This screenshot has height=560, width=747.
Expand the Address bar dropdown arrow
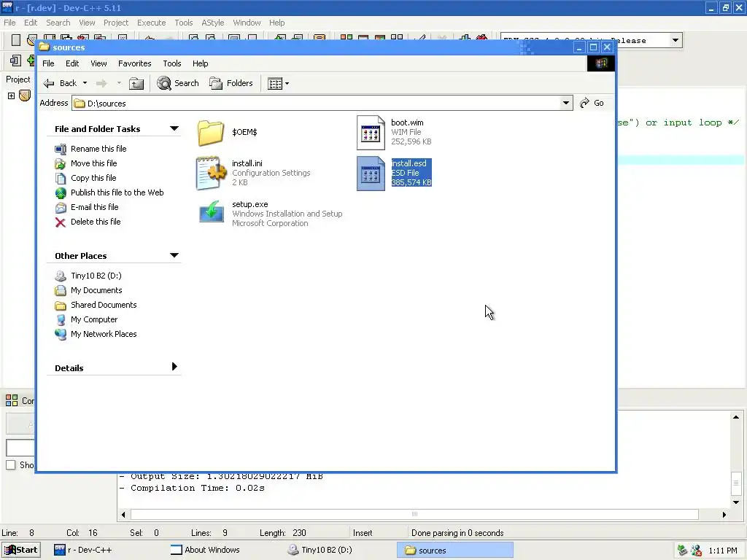566,103
